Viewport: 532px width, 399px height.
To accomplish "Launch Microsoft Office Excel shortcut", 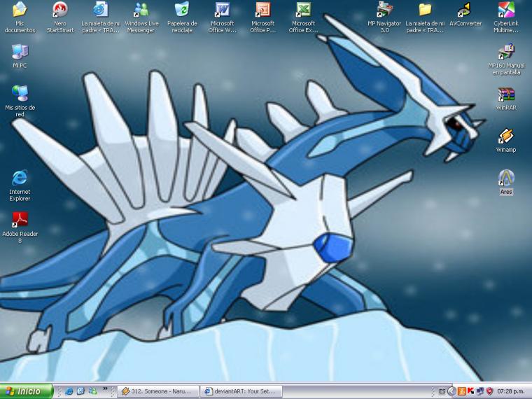I will tap(303, 17).
